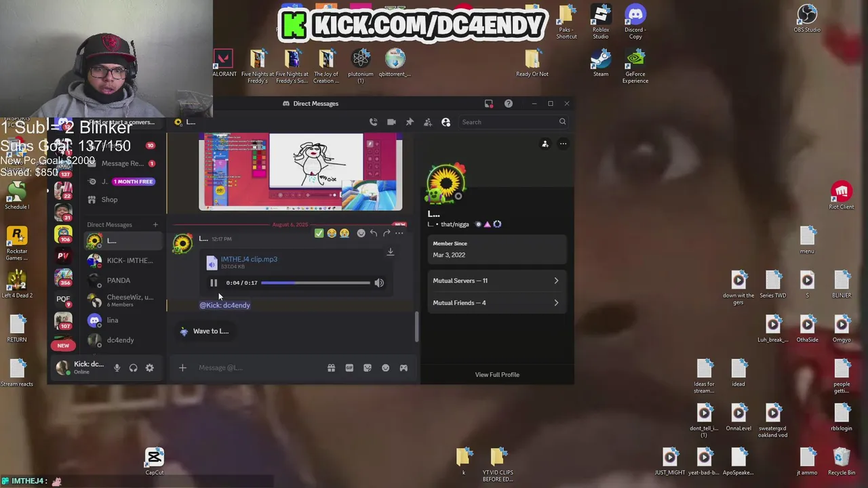
Task: Toggle microphone mute in user panel
Action: point(117,368)
